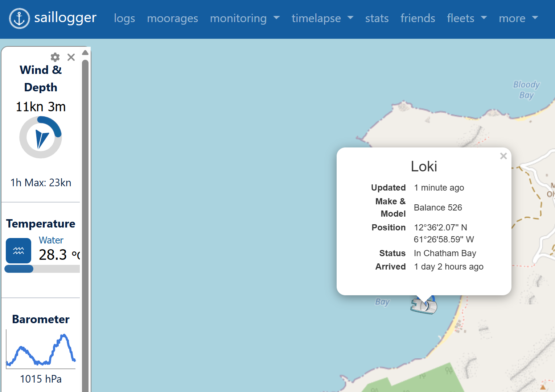
Task: Click the 1h Max wind speed display
Action: coord(41,183)
